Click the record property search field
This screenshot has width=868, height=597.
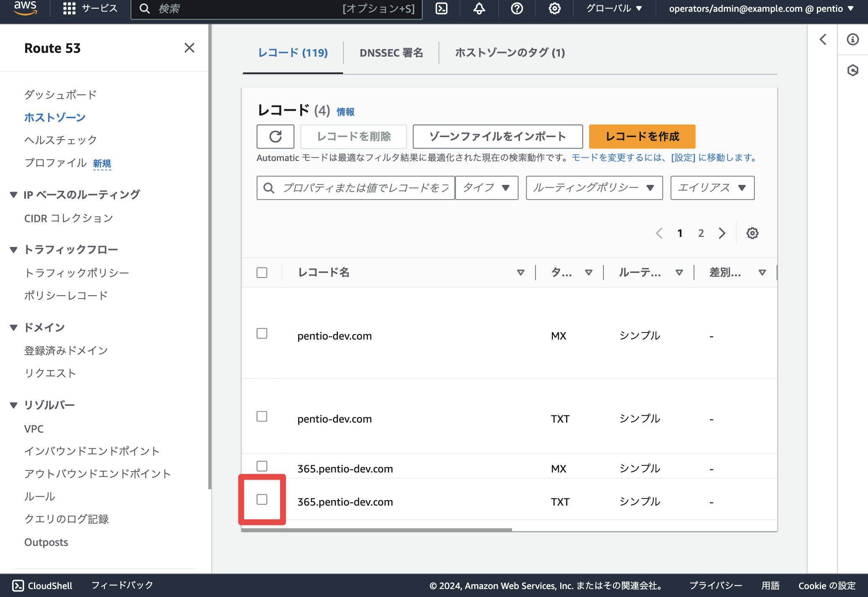click(356, 188)
